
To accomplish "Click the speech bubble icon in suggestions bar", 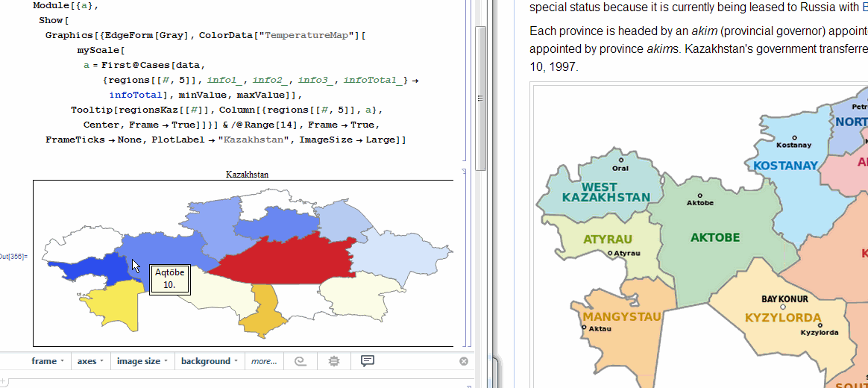I will (x=368, y=361).
